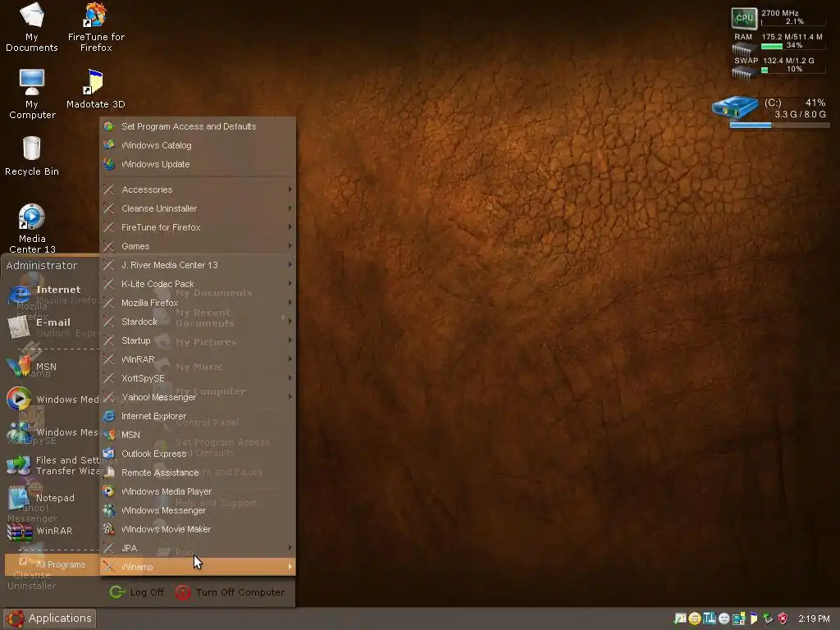Viewport: 840px width, 630px height.
Task: Expand the JPA submenu
Action: point(198,547)
